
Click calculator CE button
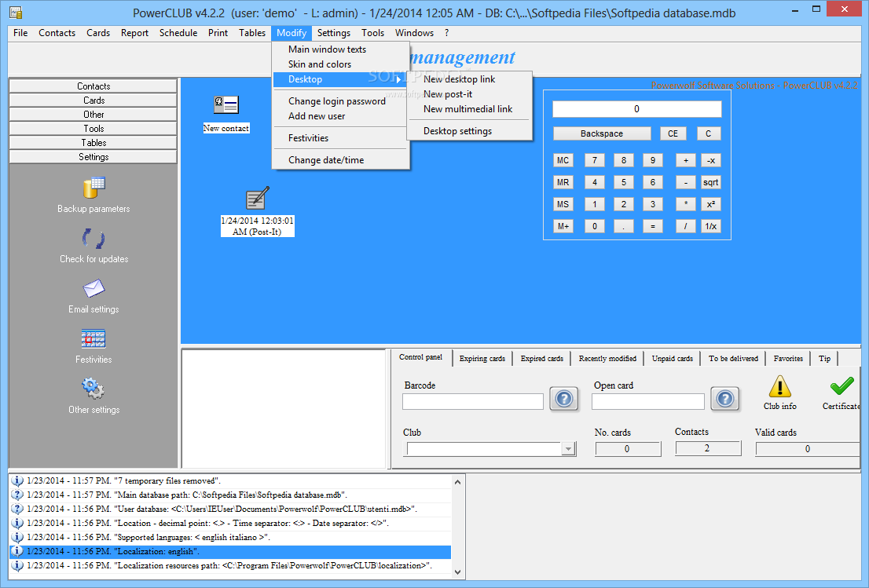point(673,133)
